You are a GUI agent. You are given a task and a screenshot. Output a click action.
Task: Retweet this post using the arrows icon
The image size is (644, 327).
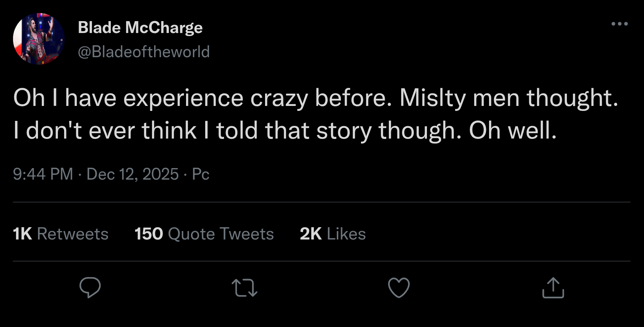pyautogui.click(x=244, y=288)
